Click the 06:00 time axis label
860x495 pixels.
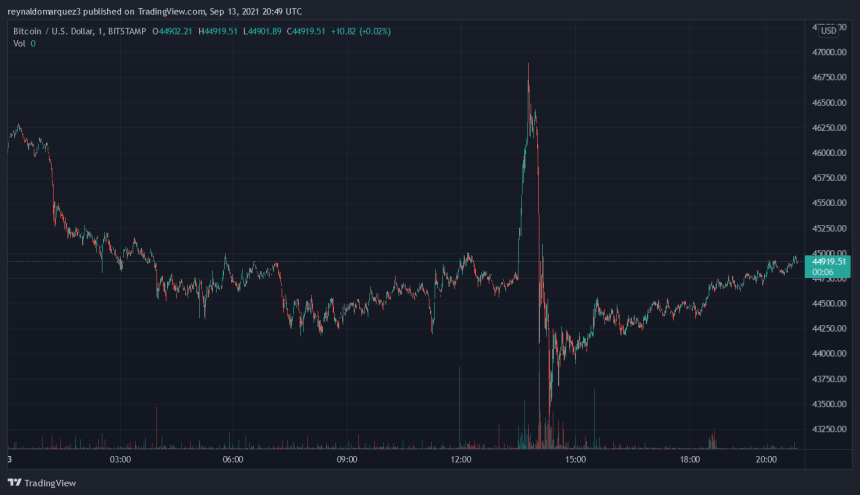[232, 460]
